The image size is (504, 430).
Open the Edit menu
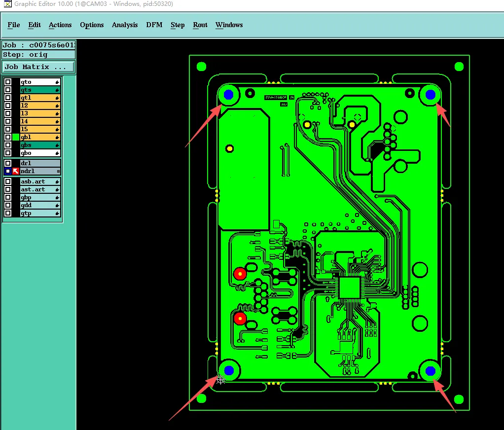(x=35, y=25)
